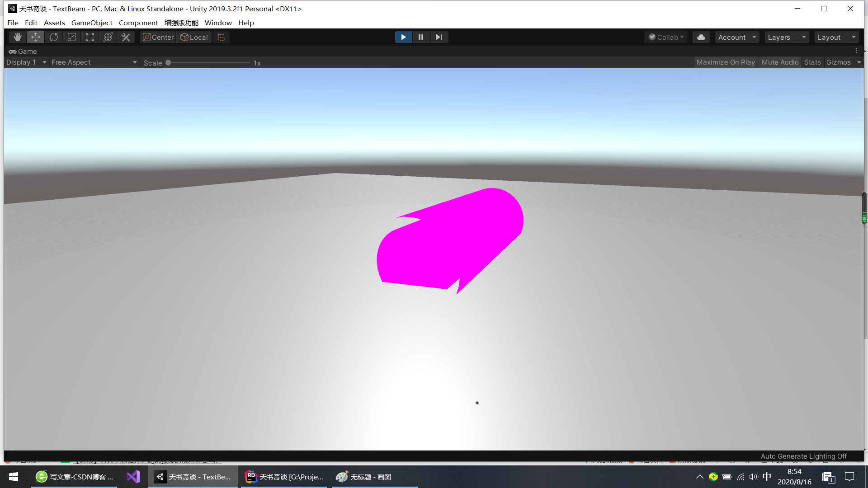Open the Window menu
Screen dimensions: 868x488
[218, 23]
